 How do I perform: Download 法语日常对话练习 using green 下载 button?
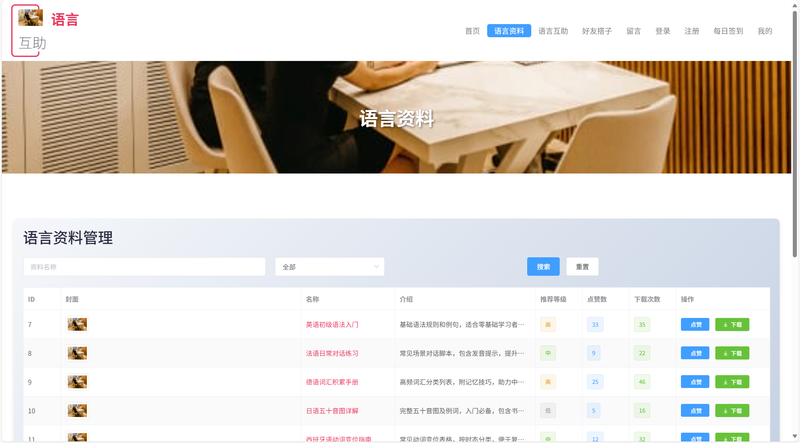coord(732,353)
